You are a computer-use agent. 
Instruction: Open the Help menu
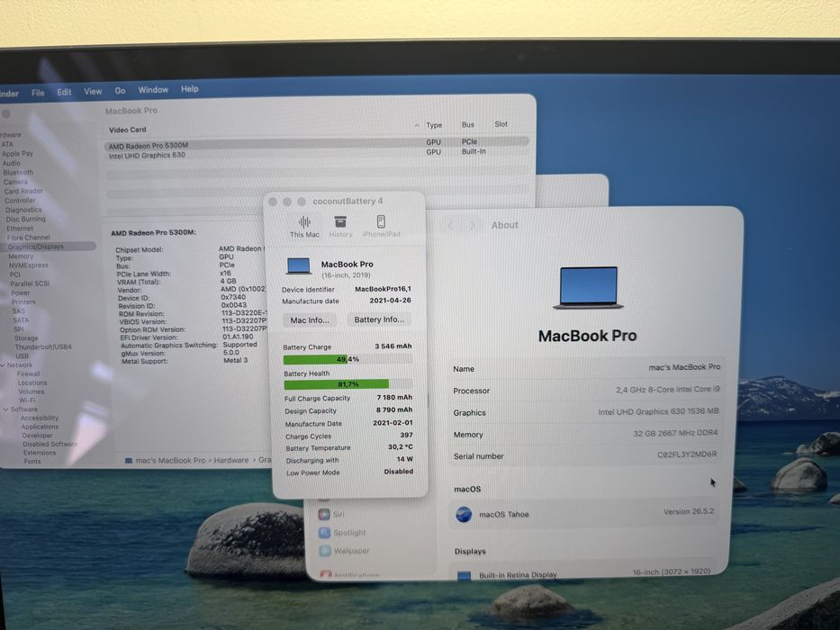190,89
